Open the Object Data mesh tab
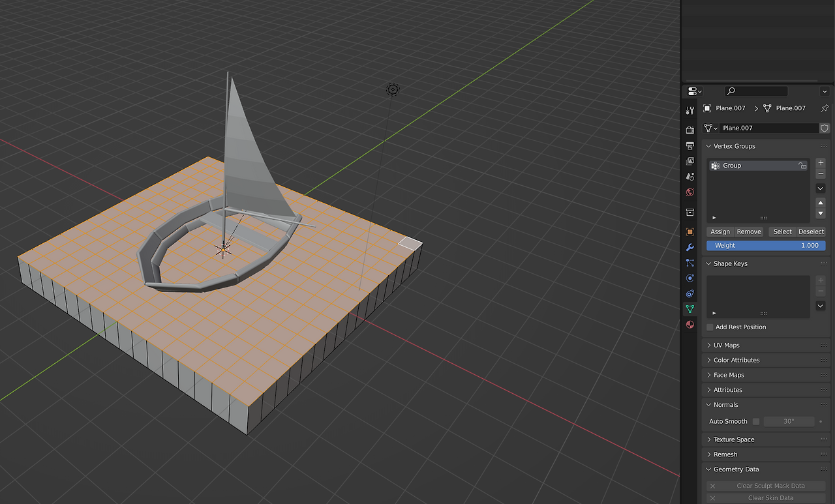The width and height of the screenshot is (835, 504). click(690, 309)
